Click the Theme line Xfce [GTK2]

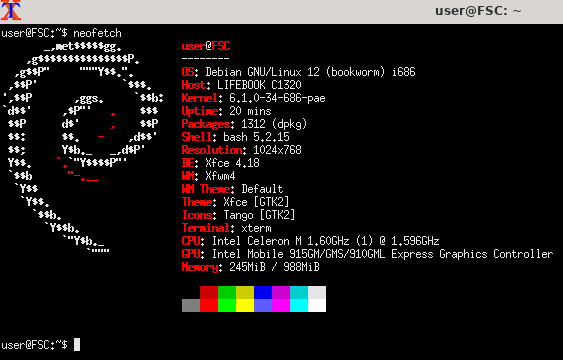point(236,202)
